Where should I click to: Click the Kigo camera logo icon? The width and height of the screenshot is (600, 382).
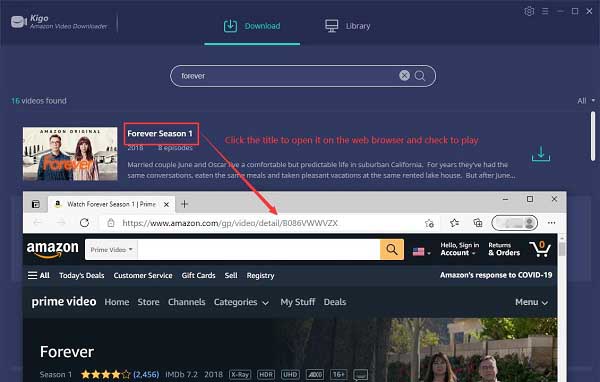19,21
